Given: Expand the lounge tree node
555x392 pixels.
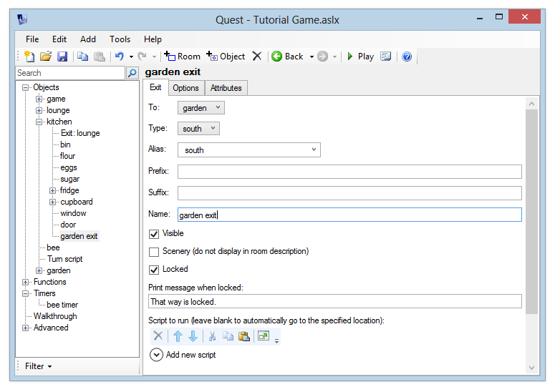Looking at the screenshot, I should point(39,111).
